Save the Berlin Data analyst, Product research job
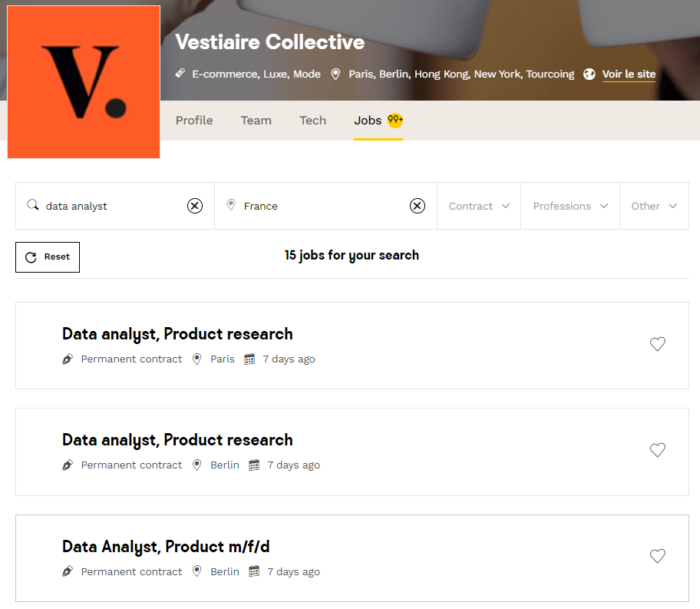700x609 pixels. pos(657,450)
